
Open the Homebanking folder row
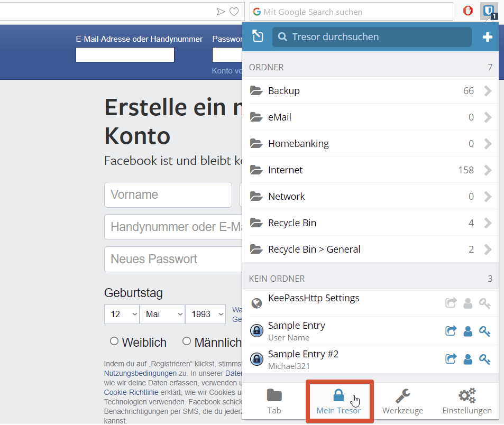tap(371, 144)
